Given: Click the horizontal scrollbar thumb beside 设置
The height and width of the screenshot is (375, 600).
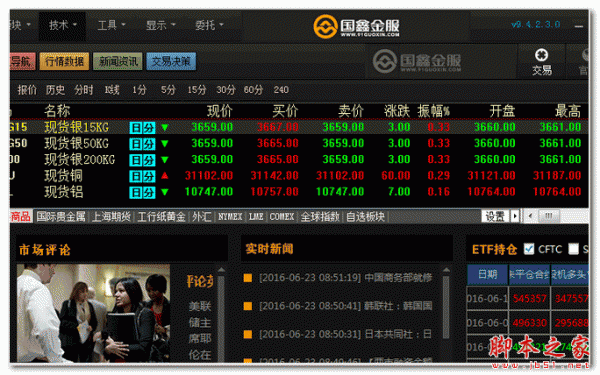Looking at the screenshot, I should (x=549, y=216).
